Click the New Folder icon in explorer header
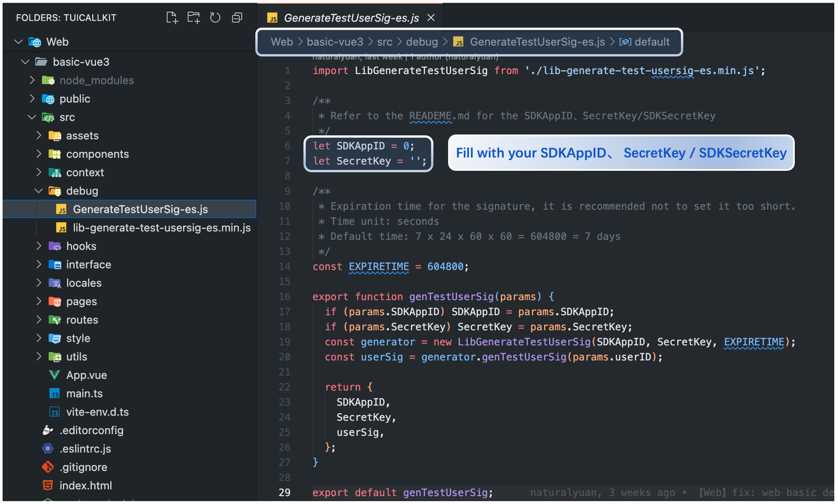The width and height of the screenshot is (838, 504). pos(194,18)
